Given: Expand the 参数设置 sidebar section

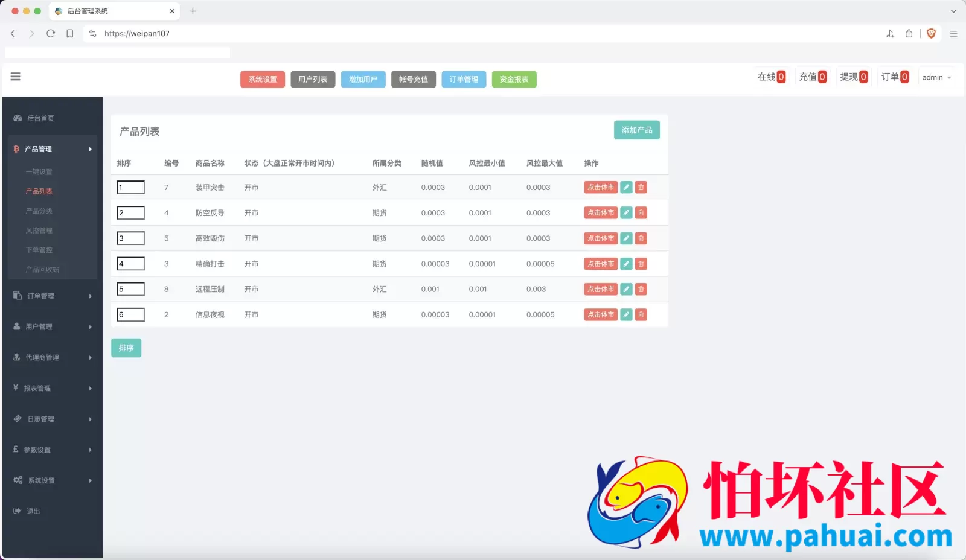Looking at the screenshot, I should [x=53, y=450].
